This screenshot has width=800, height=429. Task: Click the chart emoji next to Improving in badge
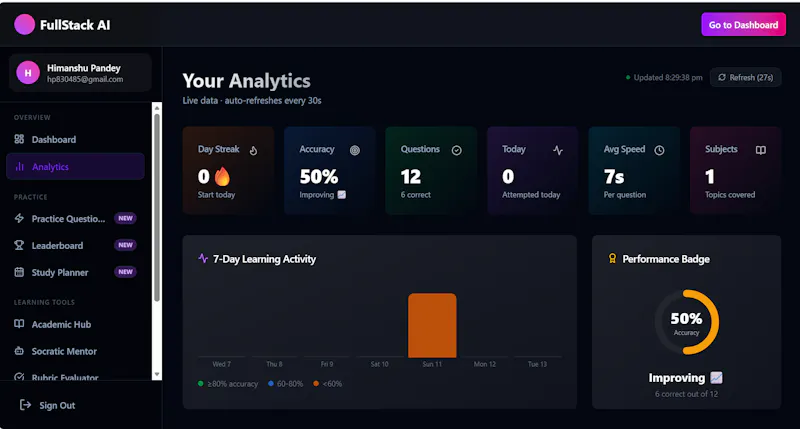click(716, 377)
